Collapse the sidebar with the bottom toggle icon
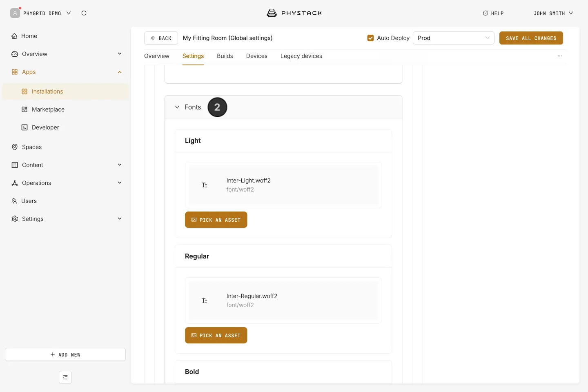 tap(65, 377)
